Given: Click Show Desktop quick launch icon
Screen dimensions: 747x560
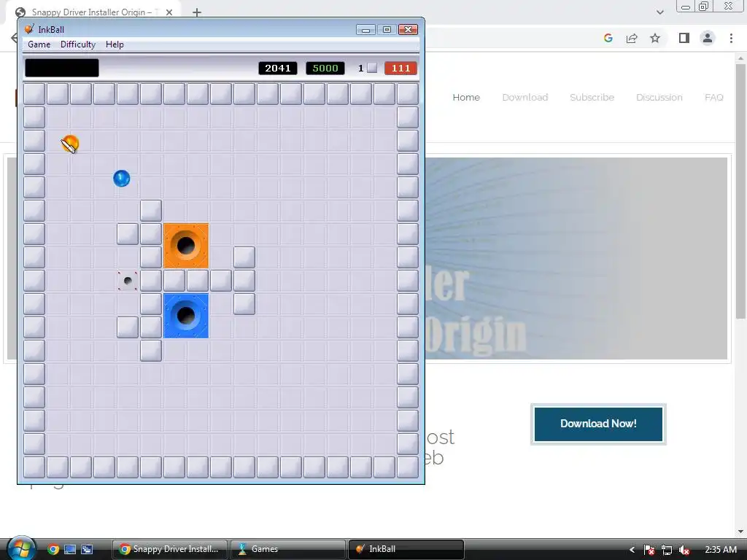Looking at the screenshot, I should coord(70,549).
